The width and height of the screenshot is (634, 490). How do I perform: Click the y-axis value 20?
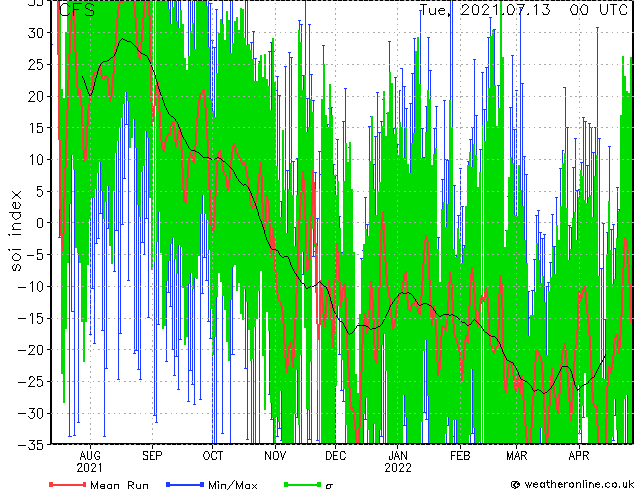(x=36, y=96)
